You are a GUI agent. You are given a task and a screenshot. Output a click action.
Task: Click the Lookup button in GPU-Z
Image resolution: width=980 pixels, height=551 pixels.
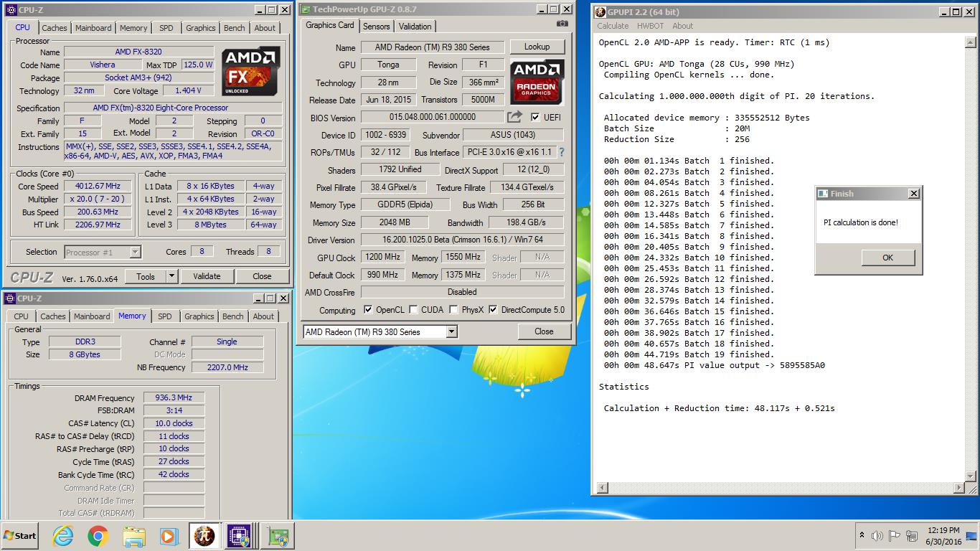pos(537,47)
